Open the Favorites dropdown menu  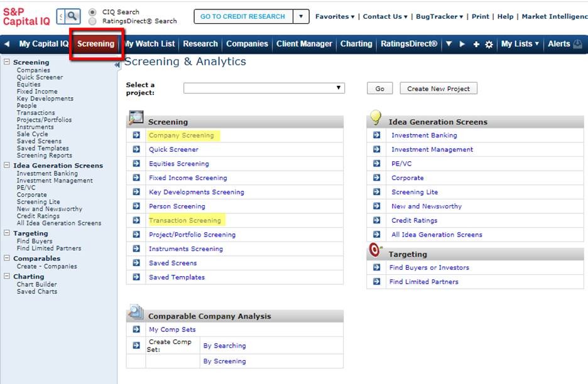pyautogui.click(x=334, y=16)
